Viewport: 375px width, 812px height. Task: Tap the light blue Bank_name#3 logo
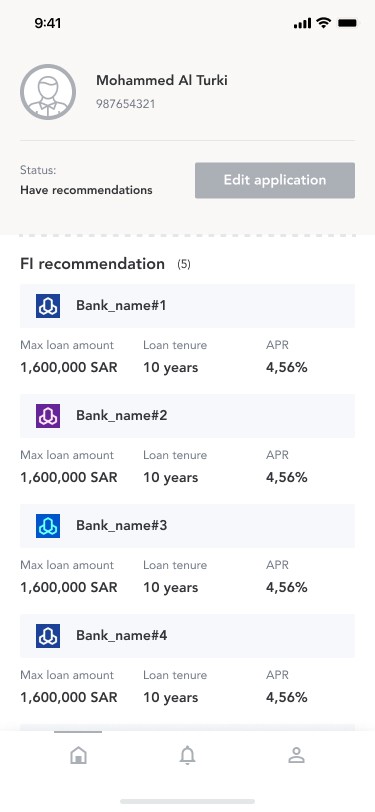(x=48, y=526)
